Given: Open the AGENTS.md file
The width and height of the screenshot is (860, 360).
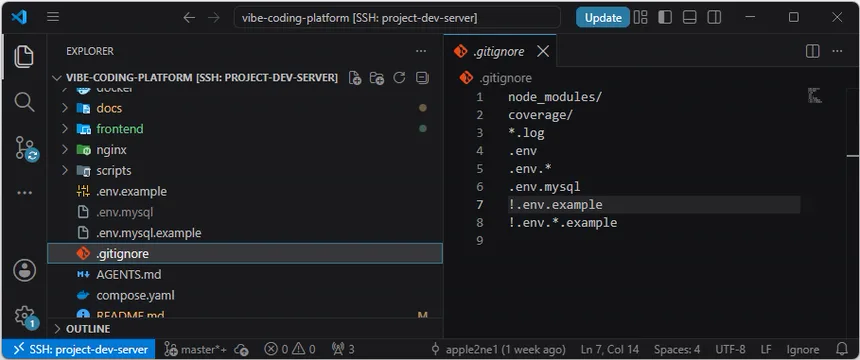Looking at the screenshot, I should [x=245, y=274].
